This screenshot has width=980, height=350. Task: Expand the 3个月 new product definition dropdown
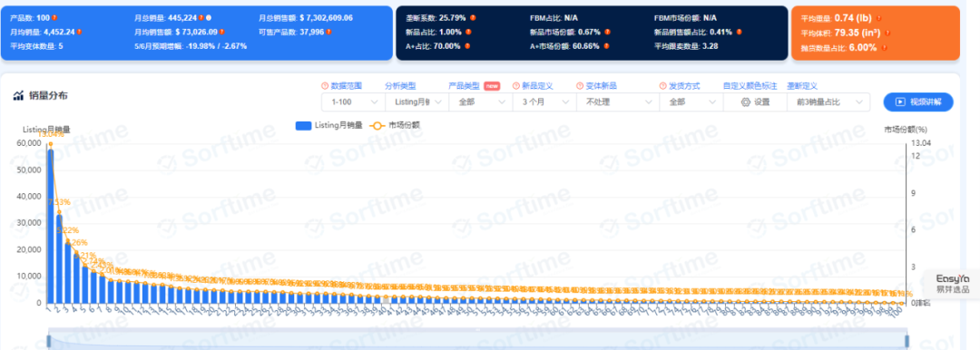pyautogui.click(x=544, y=102)
